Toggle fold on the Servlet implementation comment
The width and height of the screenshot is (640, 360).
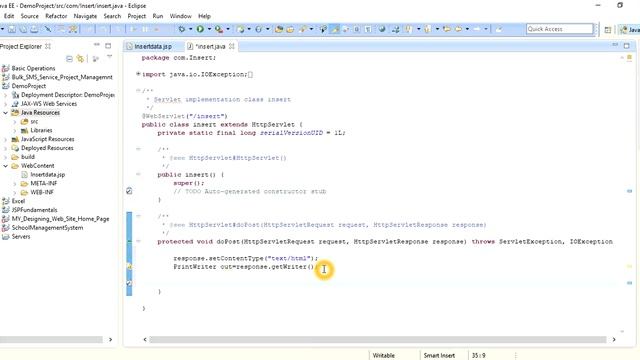(138, 90)
